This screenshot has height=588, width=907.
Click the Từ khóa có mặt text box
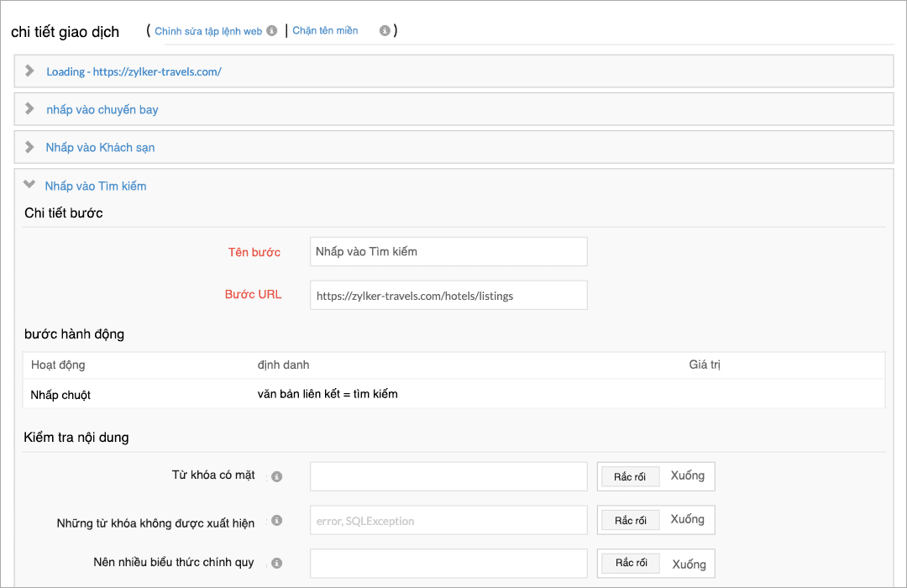(448, 475)
